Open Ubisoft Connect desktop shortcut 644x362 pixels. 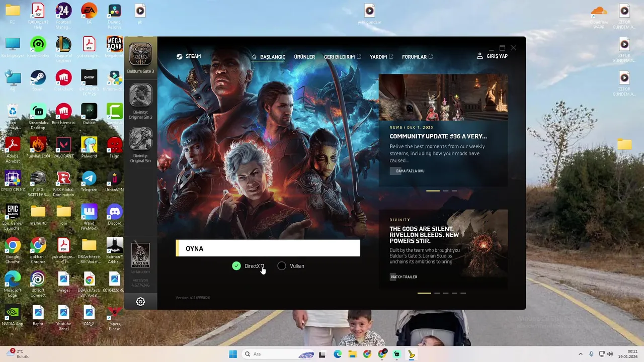click(38, 284)
